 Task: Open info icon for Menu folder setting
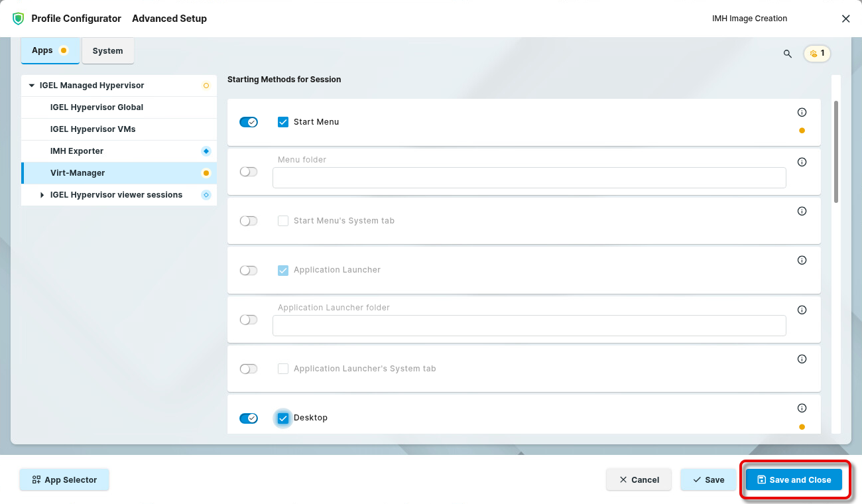tap(802, 162)
